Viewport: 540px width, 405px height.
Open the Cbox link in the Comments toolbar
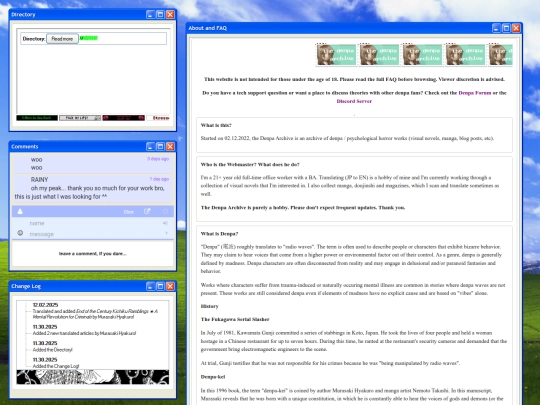(x=128, y=212)
